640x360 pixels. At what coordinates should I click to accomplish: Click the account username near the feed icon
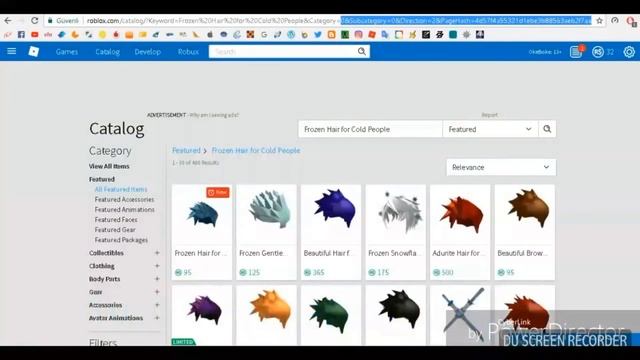tap(545, 52)
